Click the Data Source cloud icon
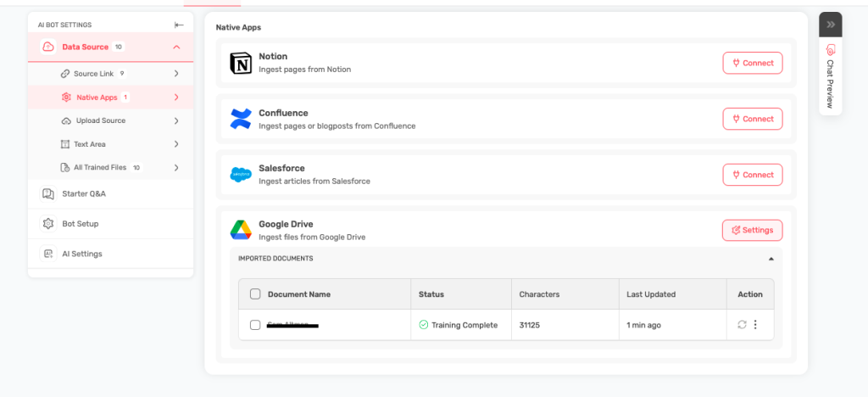The width and height of the screenshot is (868, 397). tap(48, 47)
